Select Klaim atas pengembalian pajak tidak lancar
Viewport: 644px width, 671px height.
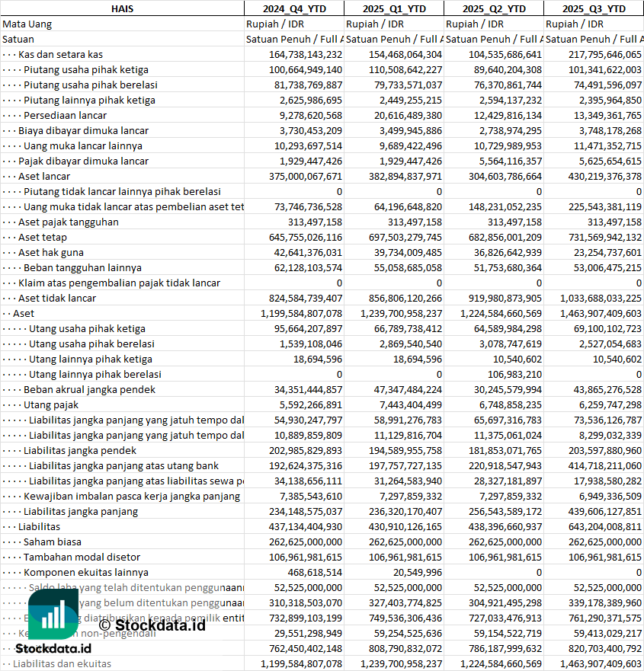tap(119, 283)
